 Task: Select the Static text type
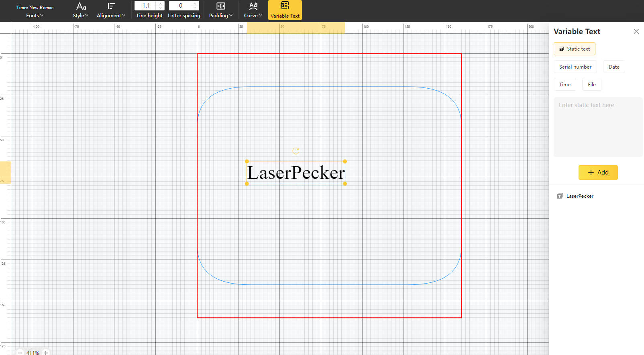(574, 49)
